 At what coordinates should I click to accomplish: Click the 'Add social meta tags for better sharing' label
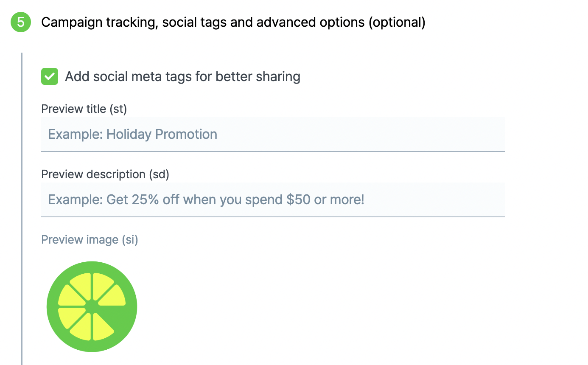tap(182, 77)
